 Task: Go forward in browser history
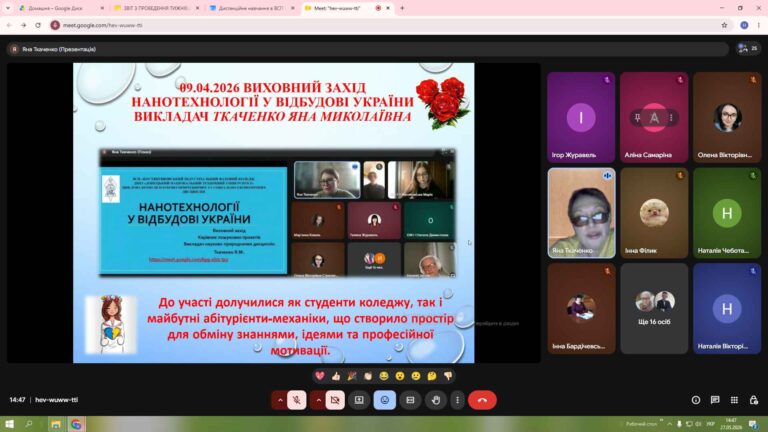tap(24, 25)
